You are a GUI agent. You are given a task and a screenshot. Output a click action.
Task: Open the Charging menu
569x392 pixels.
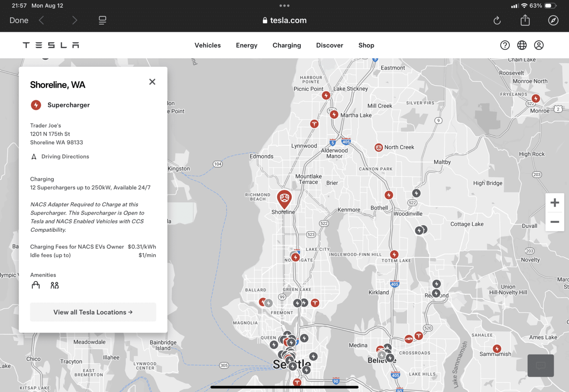point(287,45)
